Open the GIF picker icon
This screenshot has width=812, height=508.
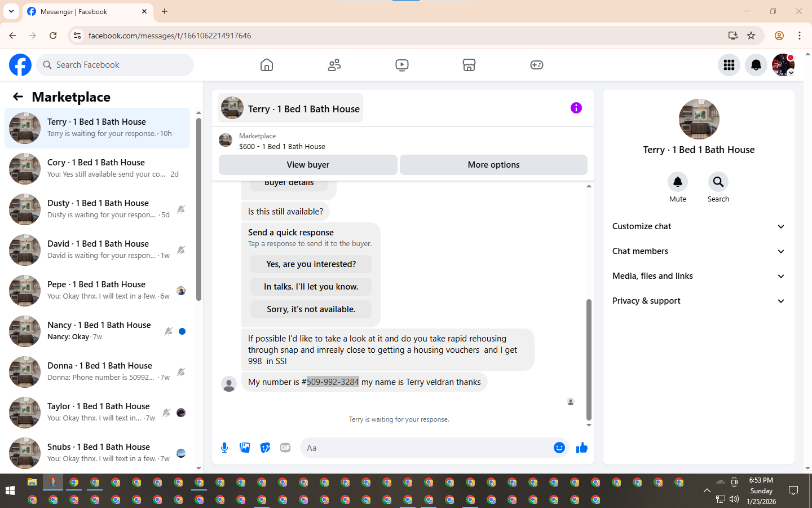coord(285,448)
